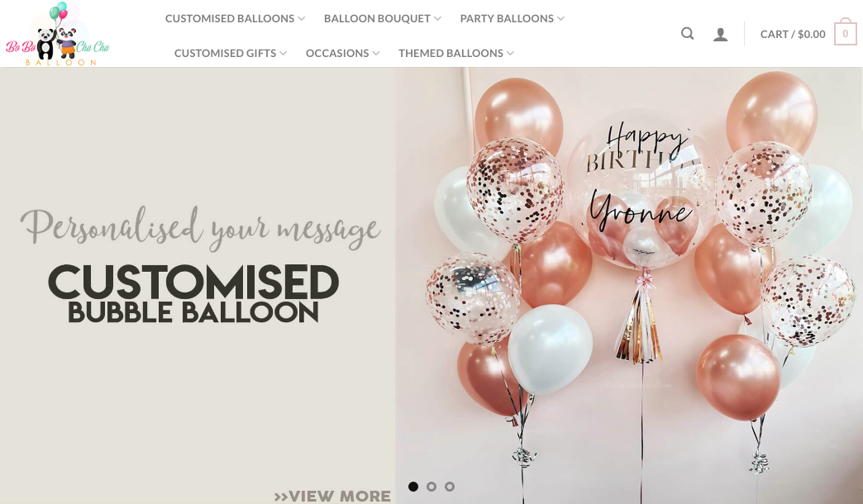Go to homepage via Bo Bo Cha Cha logo
Image resolution: width=863 pixels, height=504 pixels.
tap(58, 34)
